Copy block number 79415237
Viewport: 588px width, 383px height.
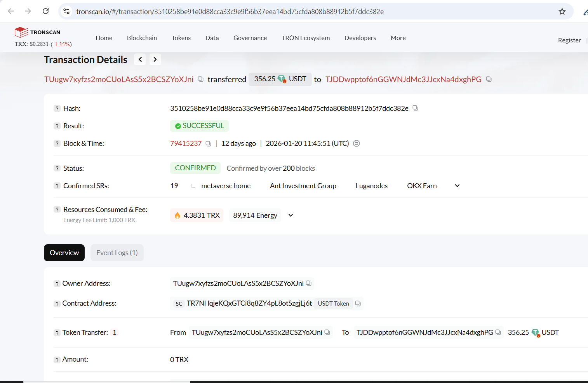tap(208, 143)
